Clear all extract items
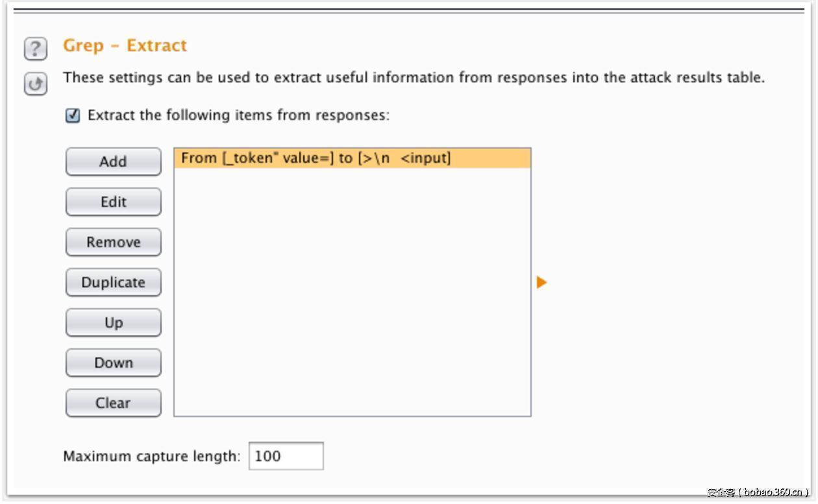Screen dimensions: 818x504 pos(113,403)
